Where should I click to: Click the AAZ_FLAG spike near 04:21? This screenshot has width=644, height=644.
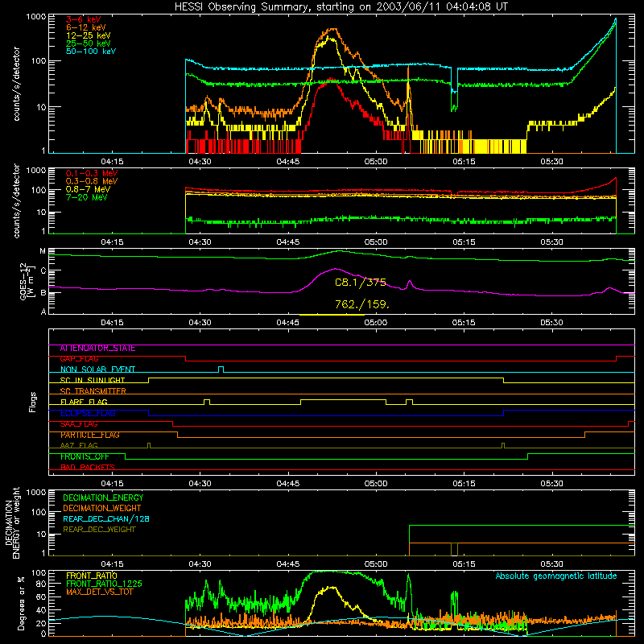point(149,445)
